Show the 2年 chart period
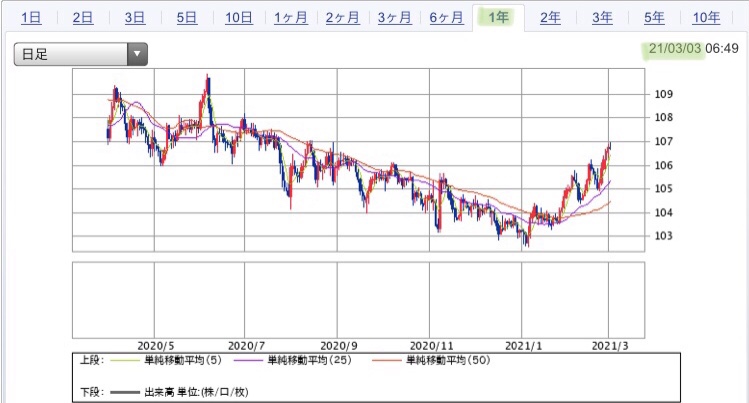The height and width of the screenshot is (403, 749). pyautogui.click(x=550, y=18)
